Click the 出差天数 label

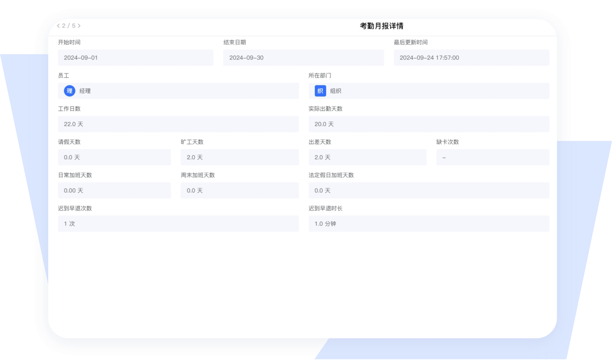320,142
